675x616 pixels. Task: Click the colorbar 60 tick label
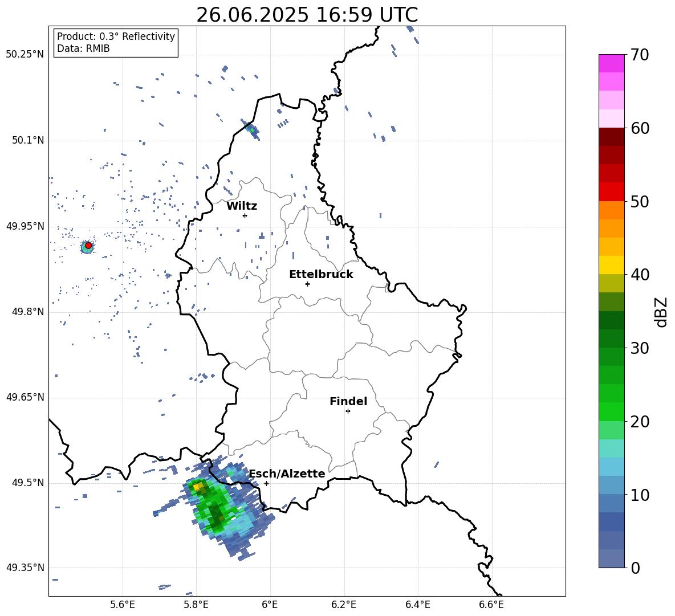tap(640, 128)
